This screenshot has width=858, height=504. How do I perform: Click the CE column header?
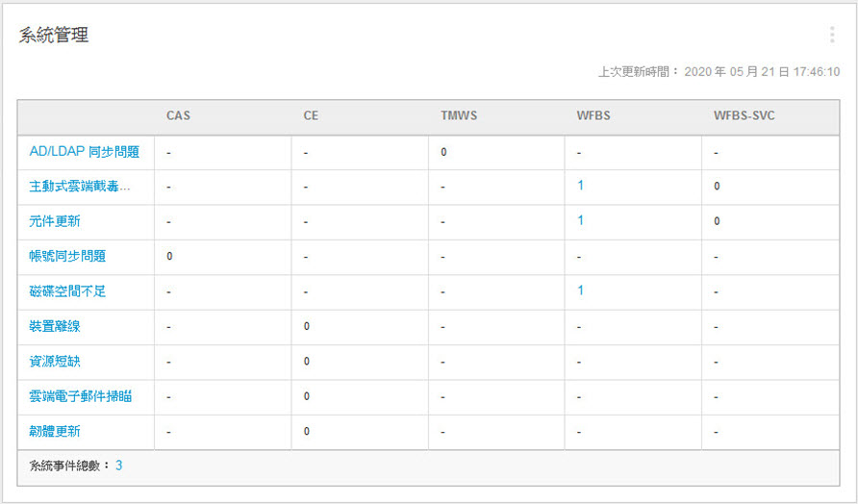pyautogui.click(x=311, y=116)
